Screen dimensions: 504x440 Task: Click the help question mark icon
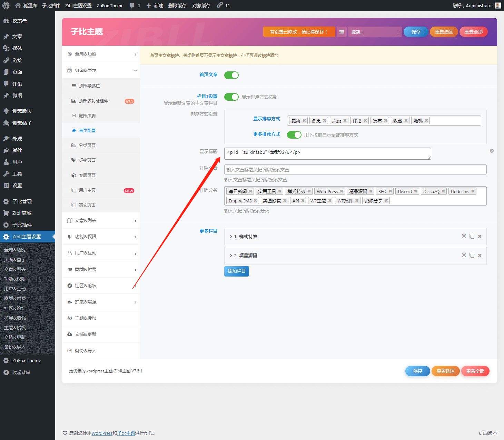pyautogui.click(x=492, y=151)
